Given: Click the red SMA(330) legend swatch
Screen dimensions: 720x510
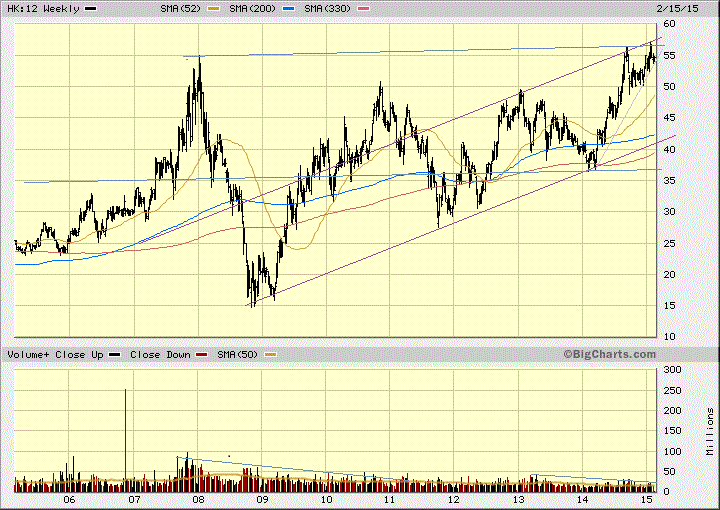Looking at the screenshot, I should 364,9.
